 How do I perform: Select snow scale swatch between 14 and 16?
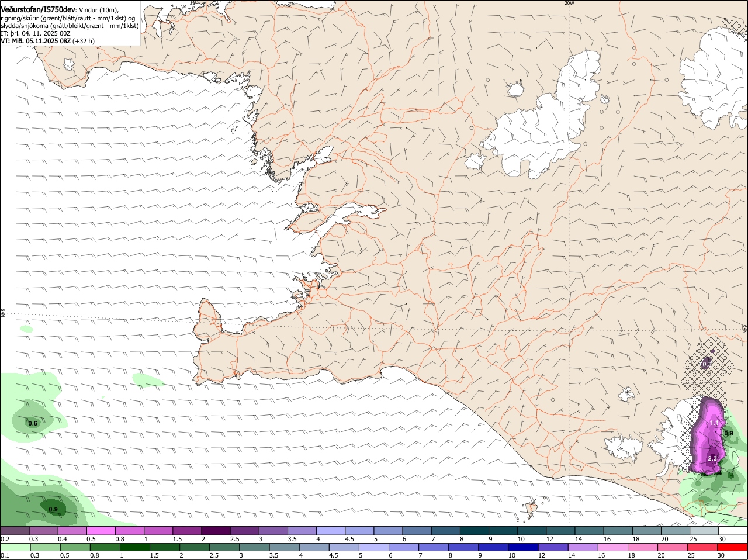pyautogui.click(x=590, y=531)
